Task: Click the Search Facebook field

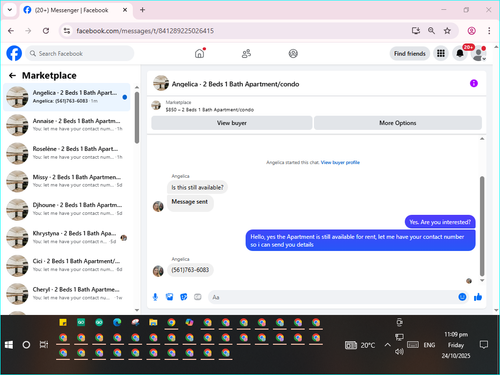Action: (x=80, y=53)
